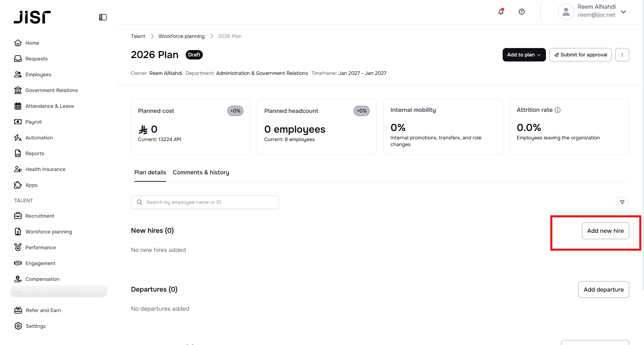Open Government Relations from sidebar

tap(51, 90)
